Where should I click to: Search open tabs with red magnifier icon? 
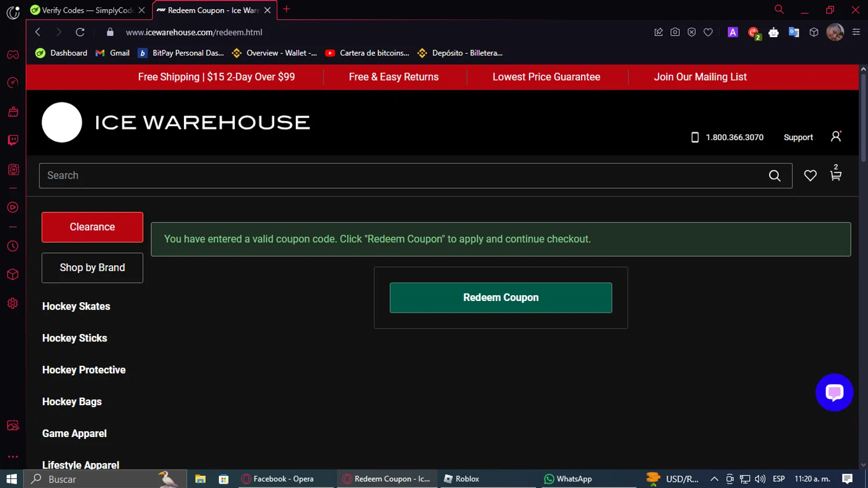[779, 9]
